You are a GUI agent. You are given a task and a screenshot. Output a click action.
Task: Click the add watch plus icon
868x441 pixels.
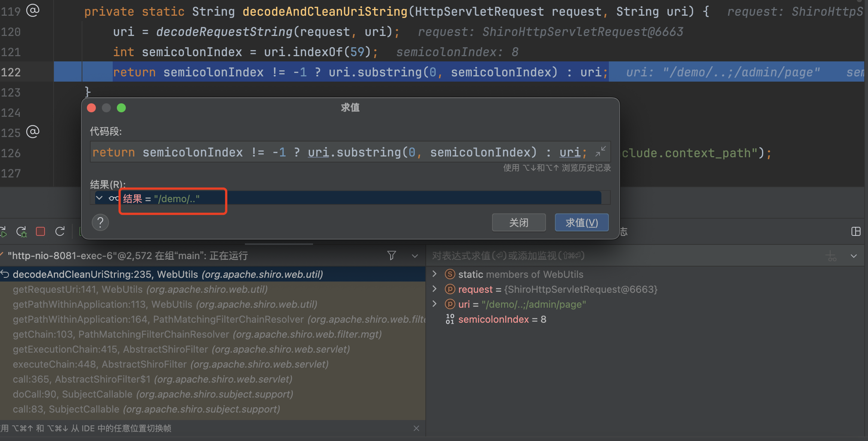click(x=831, y=256)
